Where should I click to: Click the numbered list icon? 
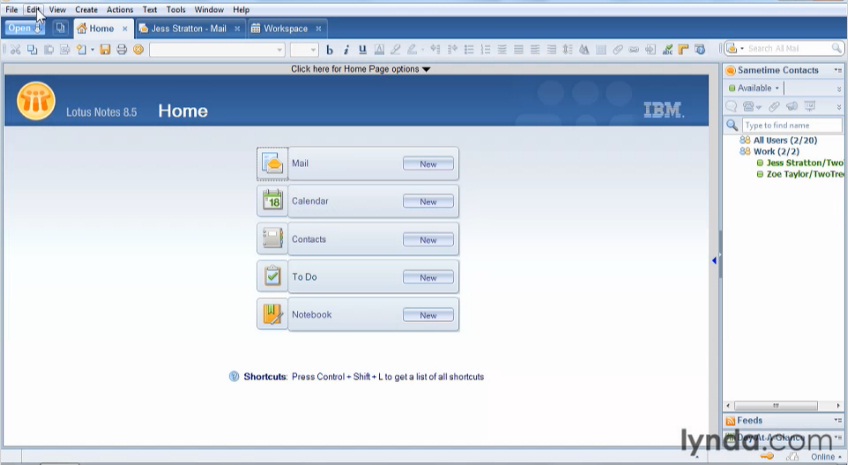[486, 50]
